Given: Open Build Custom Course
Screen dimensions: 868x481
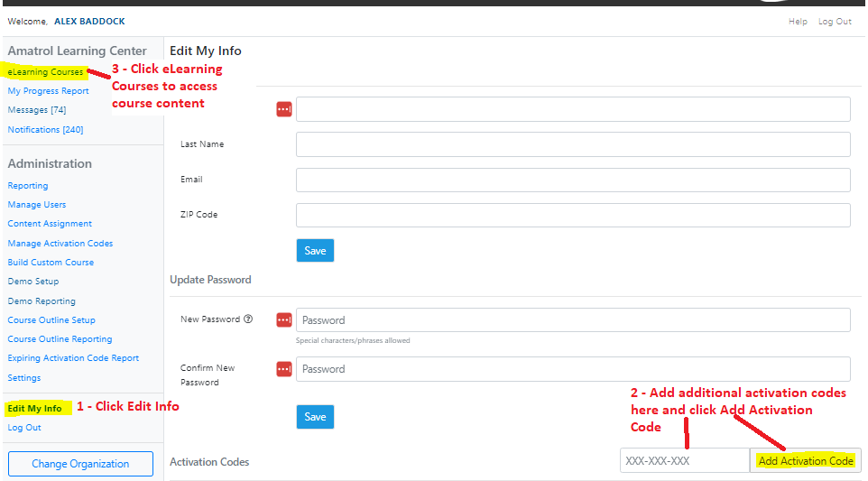Looking at the screenshot, I should point(51,263).
